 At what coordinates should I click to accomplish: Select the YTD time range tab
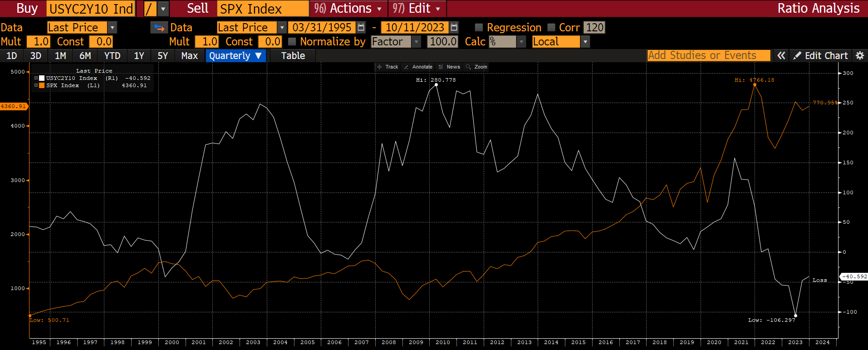pyautogui.click(x=112, y=56)
